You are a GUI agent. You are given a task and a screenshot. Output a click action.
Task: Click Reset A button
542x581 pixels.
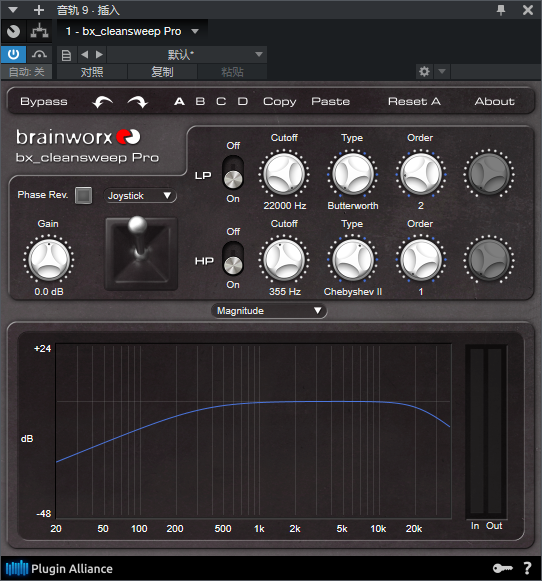414,101
